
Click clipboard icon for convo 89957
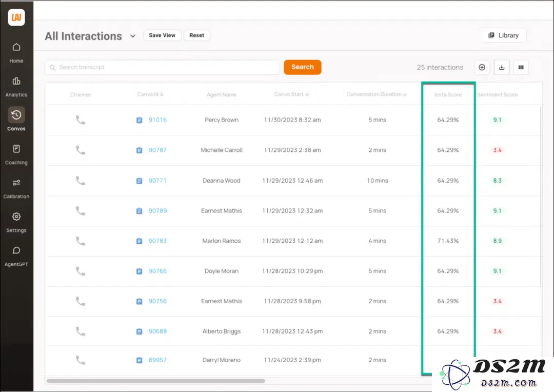[139, 360]
